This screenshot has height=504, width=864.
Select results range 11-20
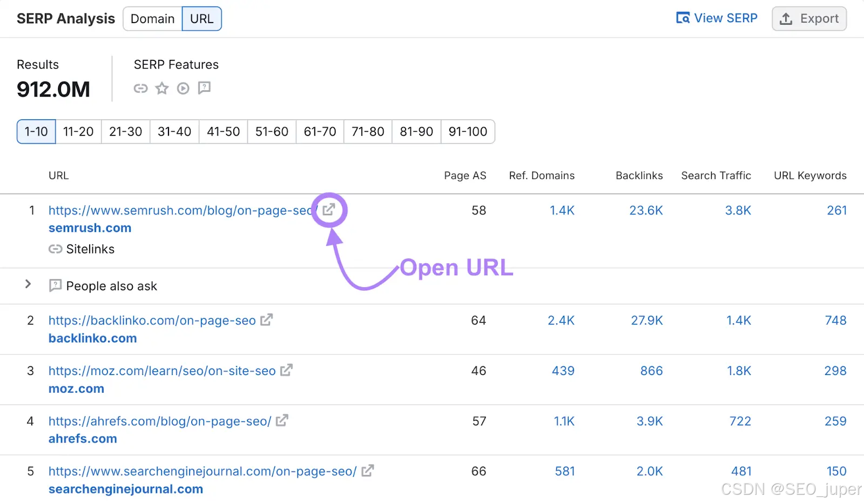point(78,132)
